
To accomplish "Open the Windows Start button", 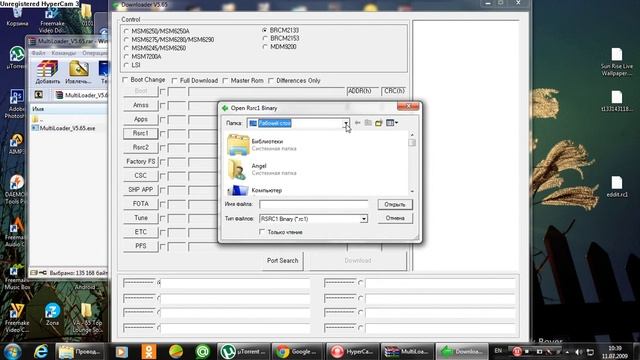I will pos(12,351).
